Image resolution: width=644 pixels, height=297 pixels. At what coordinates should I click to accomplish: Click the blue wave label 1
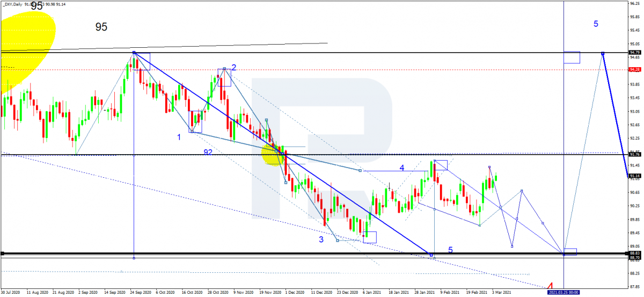tap(179, 137)
